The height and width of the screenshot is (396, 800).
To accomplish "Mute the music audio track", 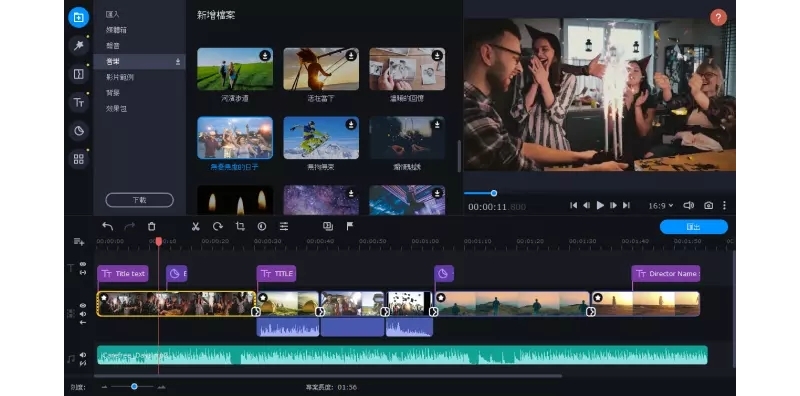I will [83, 355].
